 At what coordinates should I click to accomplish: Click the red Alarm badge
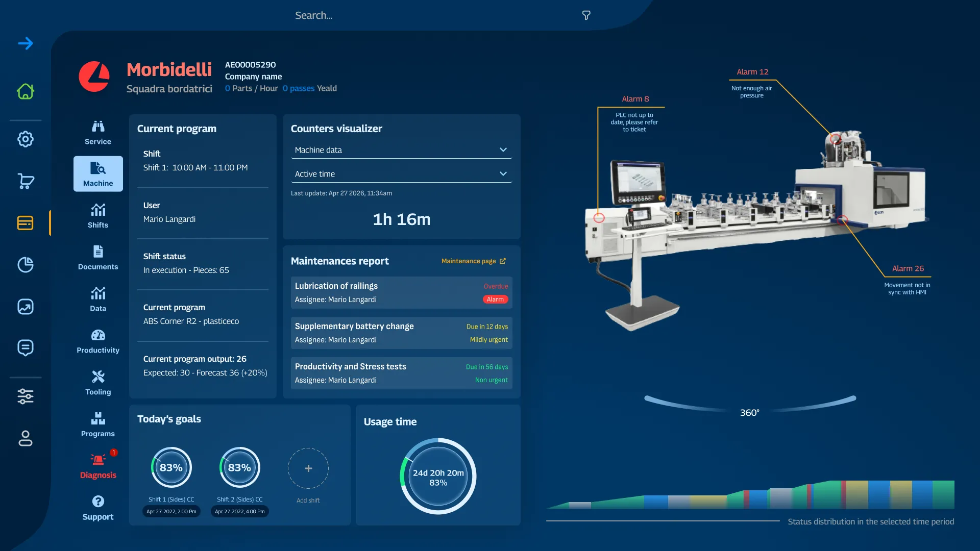click(495, 299)
